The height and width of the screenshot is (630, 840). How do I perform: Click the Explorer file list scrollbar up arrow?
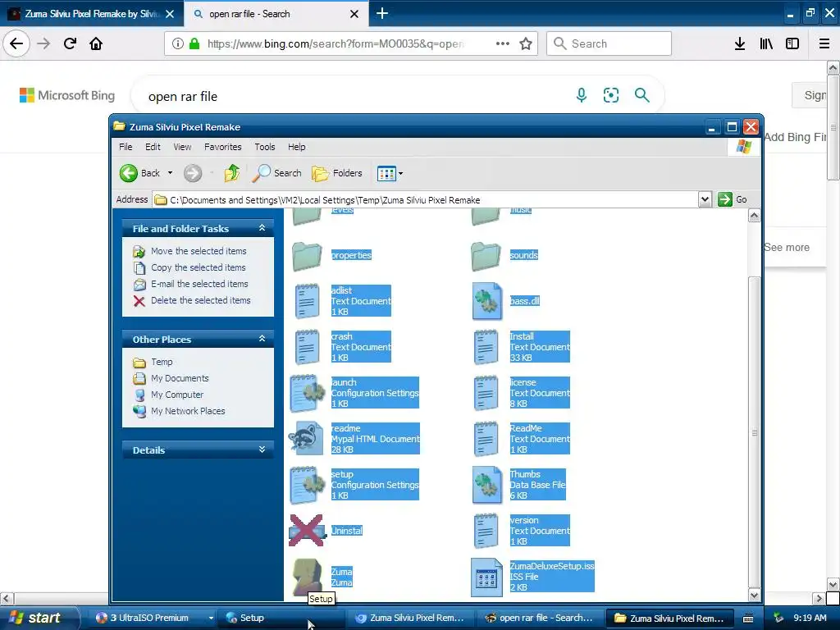click(754, 216)
